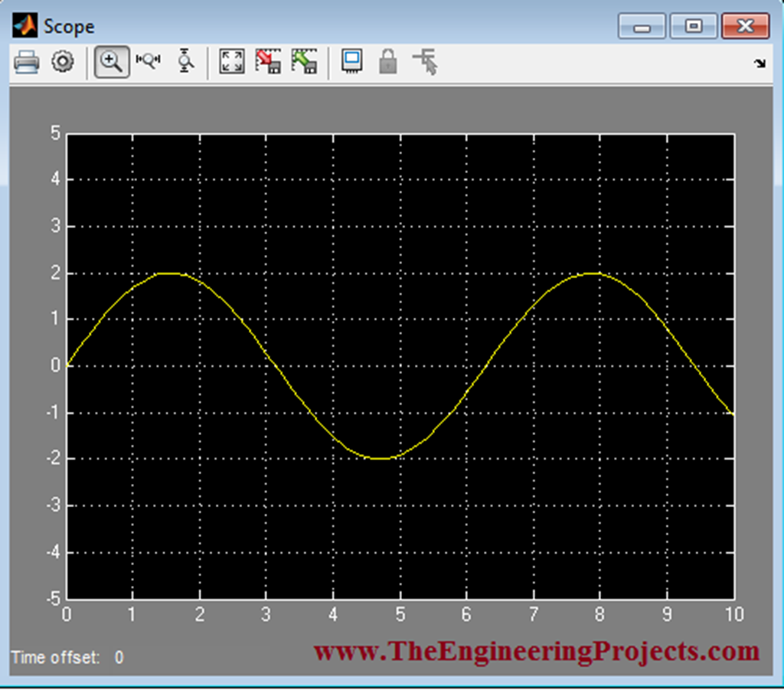Print the scope plot
This screenshot has width=784, height=690.
click(x=27, y=61)
